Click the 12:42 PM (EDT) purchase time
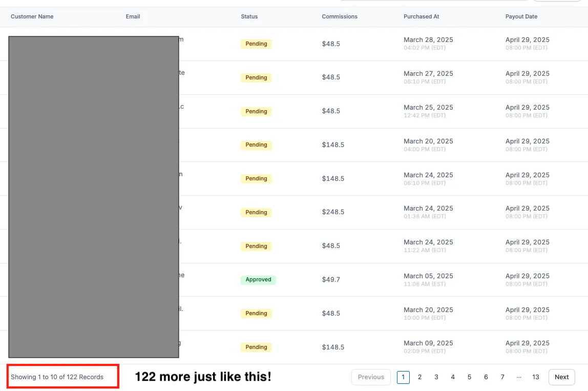This screenshot has width=588, height=391. coord(425,116)
